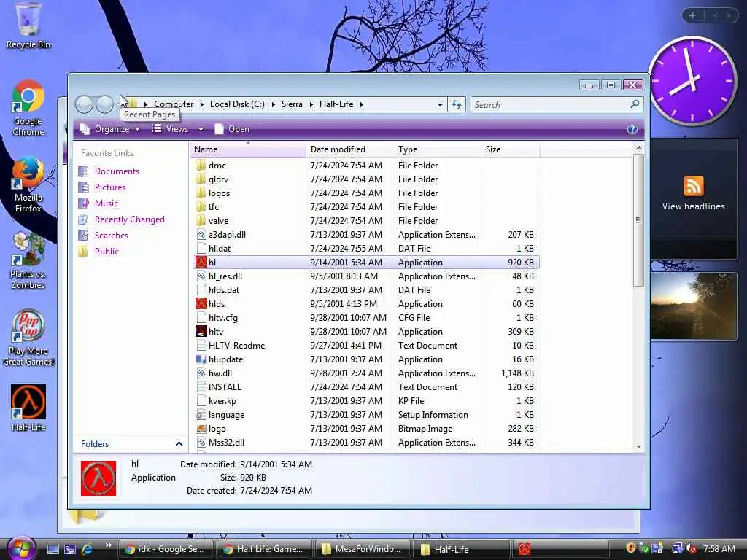Select the logos folder
This screenshot has height=560, width=747.
(366, 192)
